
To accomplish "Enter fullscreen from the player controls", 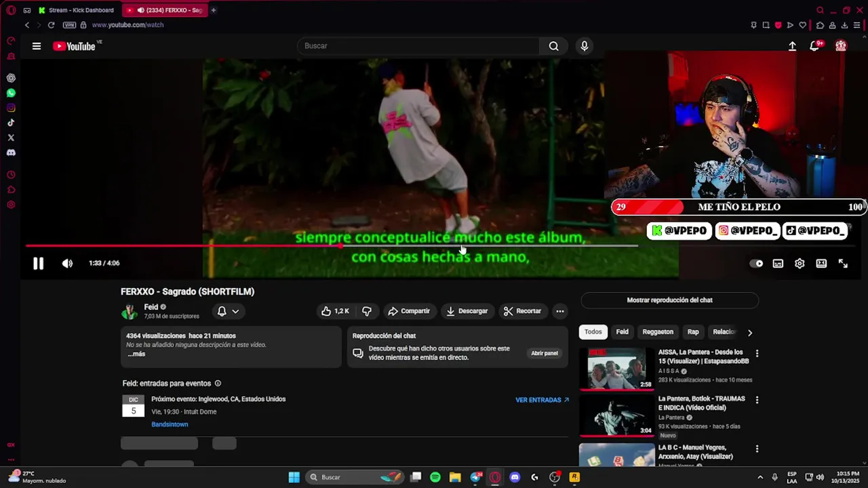I will 843,264.
